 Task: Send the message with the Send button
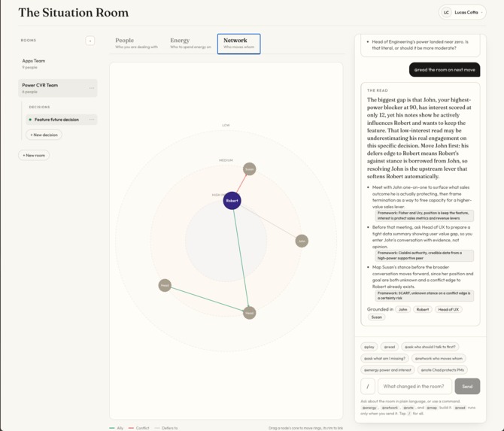pos(467,387)
